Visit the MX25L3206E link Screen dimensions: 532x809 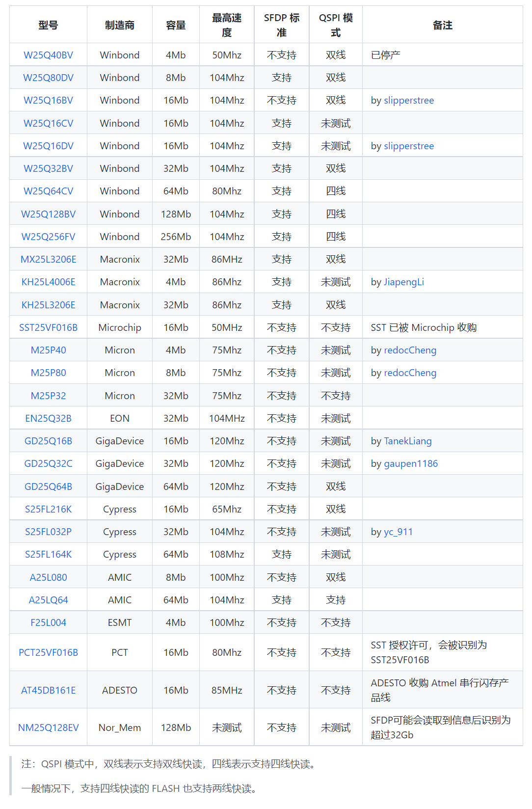pos(48,259)
